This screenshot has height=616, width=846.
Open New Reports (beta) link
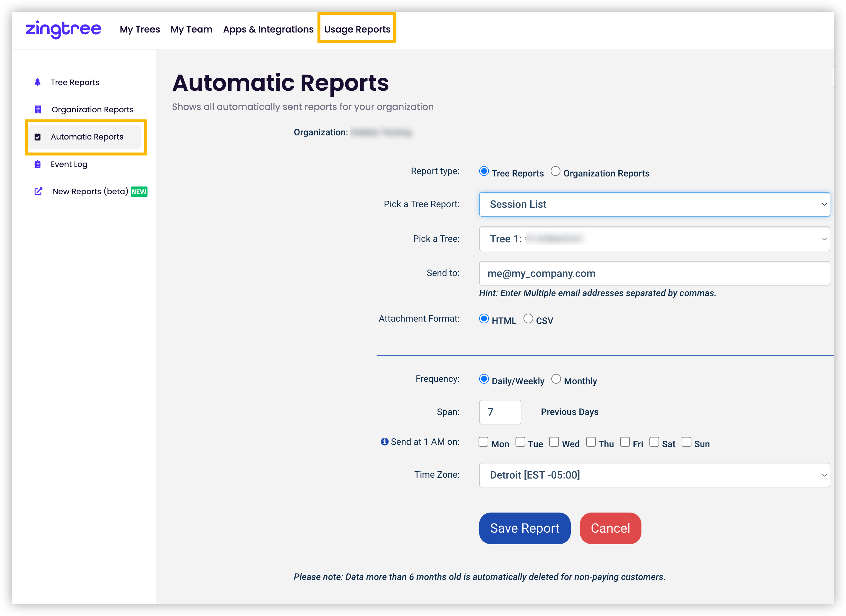coord(90,192)
